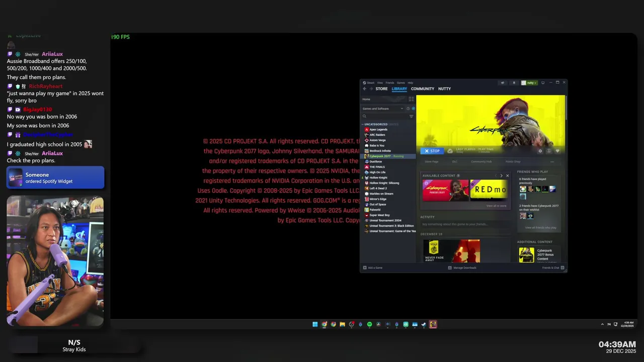Open Phantom Liberty DLC thumbnail
This screenshot has height=362, width=644.
tap(446, 191)
